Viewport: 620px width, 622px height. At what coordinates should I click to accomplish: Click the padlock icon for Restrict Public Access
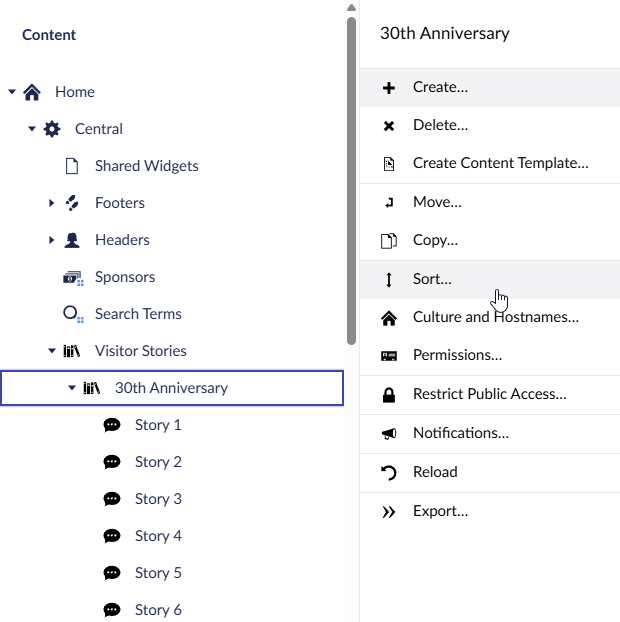(x=389, y=395)
